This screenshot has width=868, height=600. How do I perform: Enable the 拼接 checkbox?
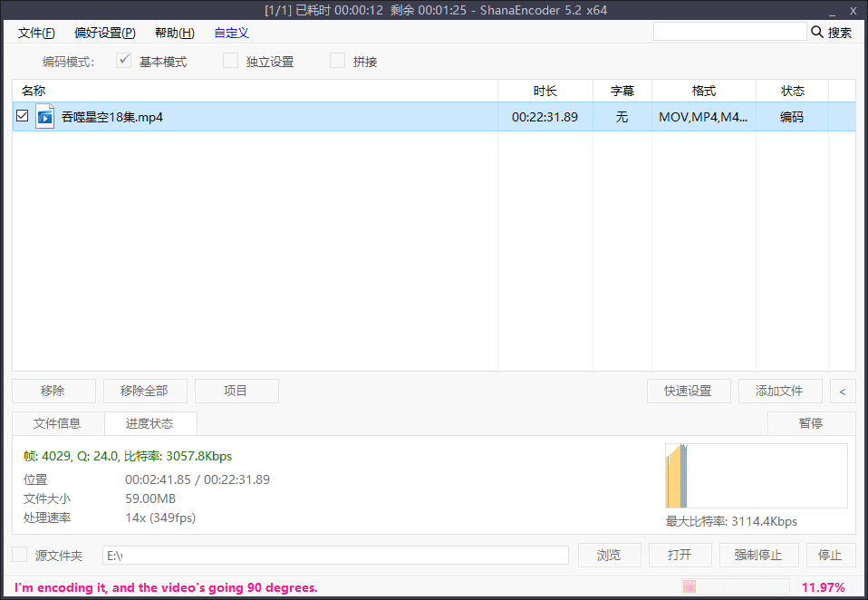[x=338, y=62]
